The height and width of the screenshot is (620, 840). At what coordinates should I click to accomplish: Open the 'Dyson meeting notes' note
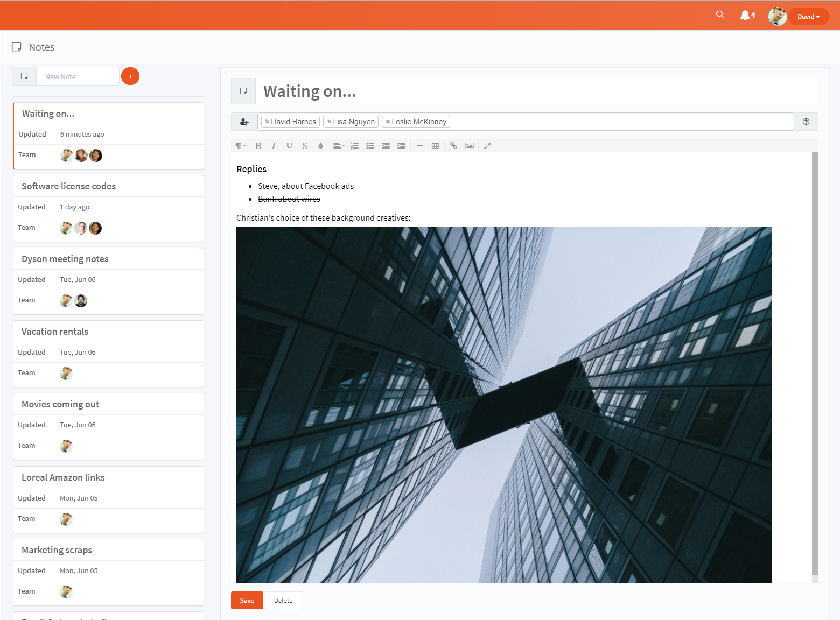click(65, 259)
